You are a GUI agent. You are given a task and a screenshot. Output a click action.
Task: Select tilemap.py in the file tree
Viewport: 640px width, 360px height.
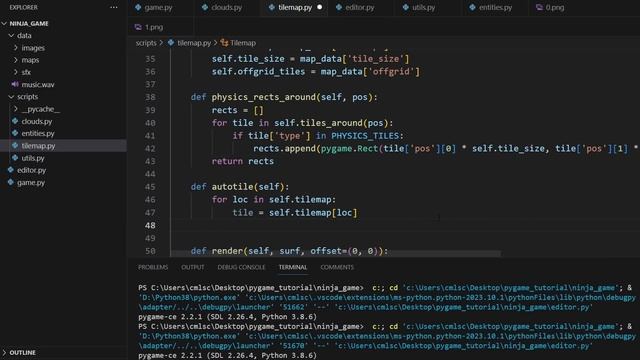(38, 146)
